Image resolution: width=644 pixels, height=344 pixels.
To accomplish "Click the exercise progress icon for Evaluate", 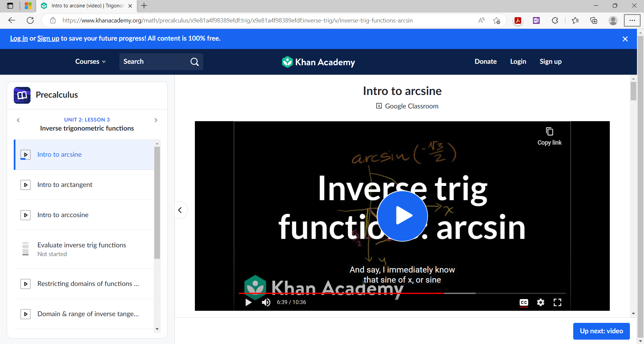I will tap(25, 249).
